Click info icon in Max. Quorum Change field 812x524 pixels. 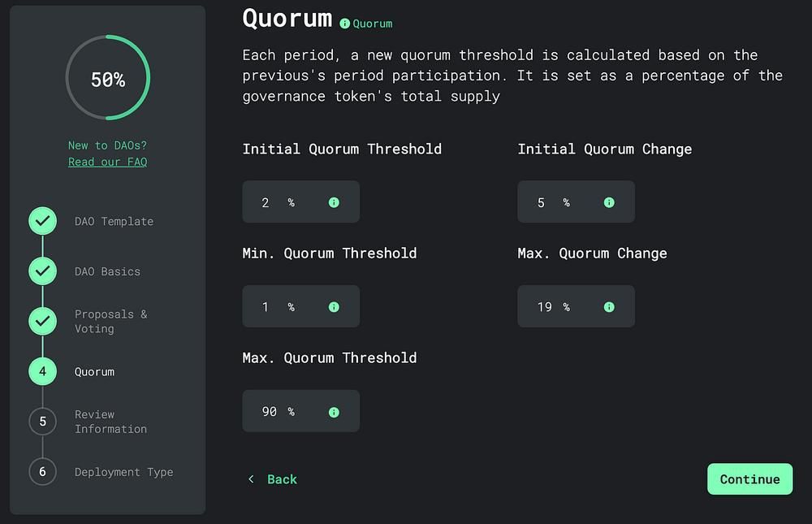pos(609,307)
